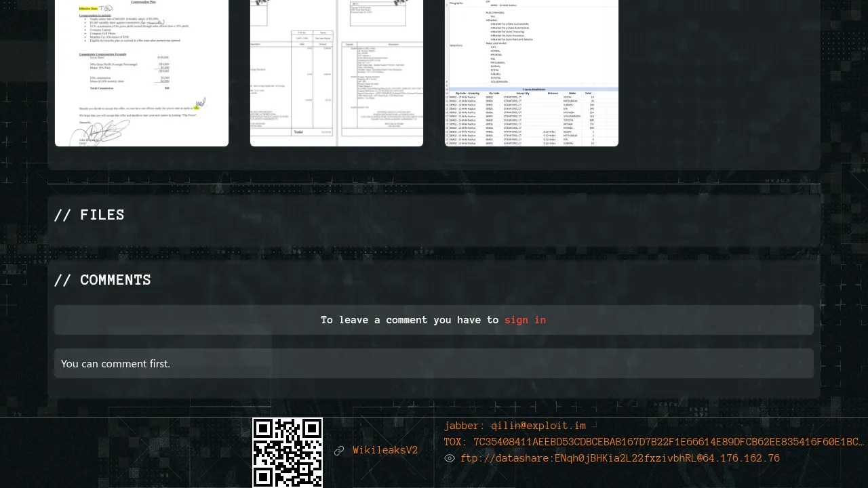The width and height of the screenshot is (868, 488).
Task: Click the // COMMENTS section heading
Action: pos(102,280)
